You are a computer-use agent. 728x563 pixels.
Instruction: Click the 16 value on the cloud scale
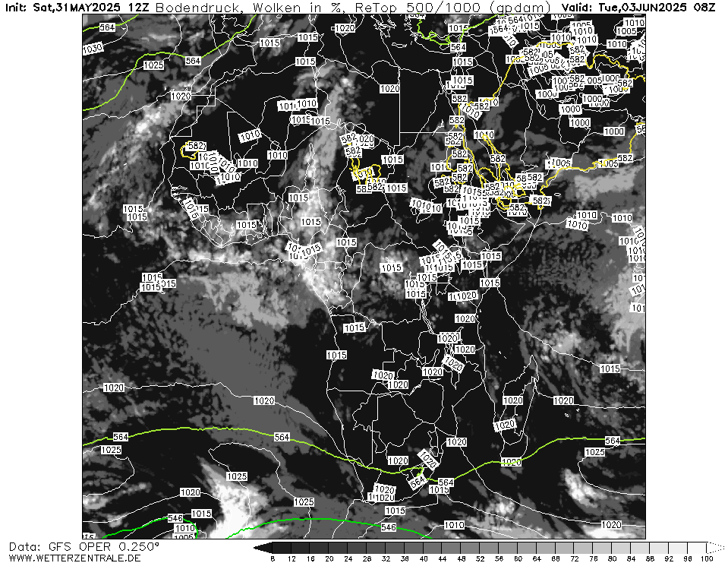[x=310, y=558]
